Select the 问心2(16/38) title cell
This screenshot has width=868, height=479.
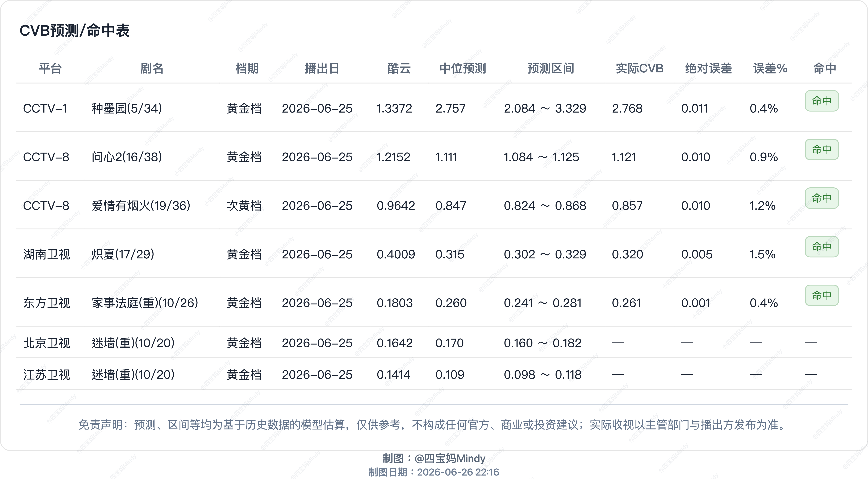coord(127,157)
